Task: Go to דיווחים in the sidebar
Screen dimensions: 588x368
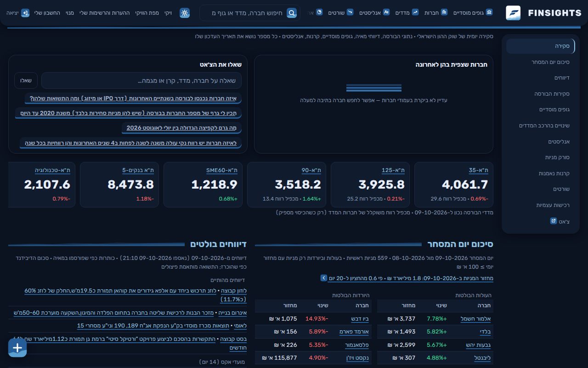Action: [541, 78]
